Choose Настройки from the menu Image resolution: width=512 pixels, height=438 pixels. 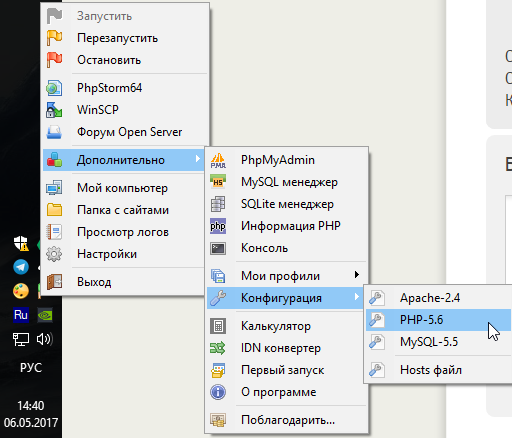125,254
